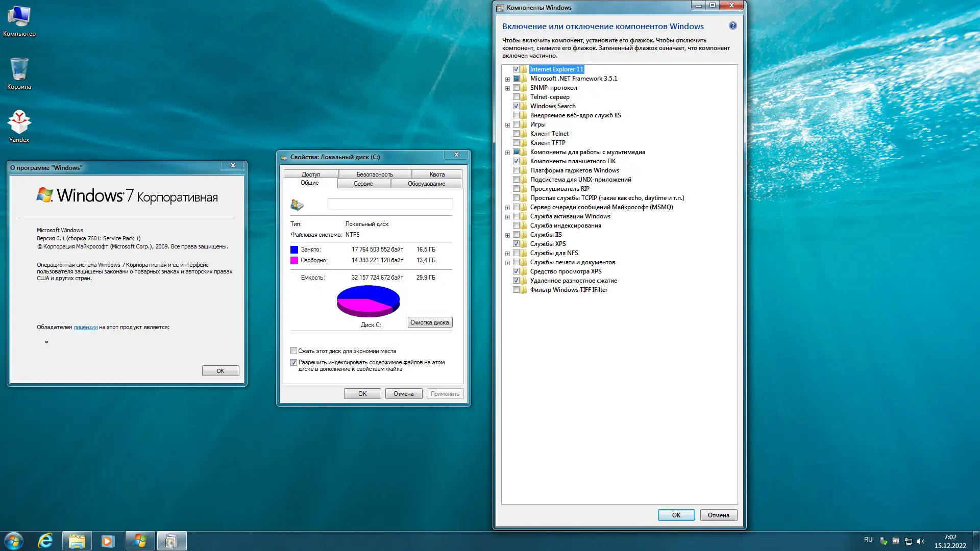
Task: Switch to the Безопасность tab
Action: (375, 174)
